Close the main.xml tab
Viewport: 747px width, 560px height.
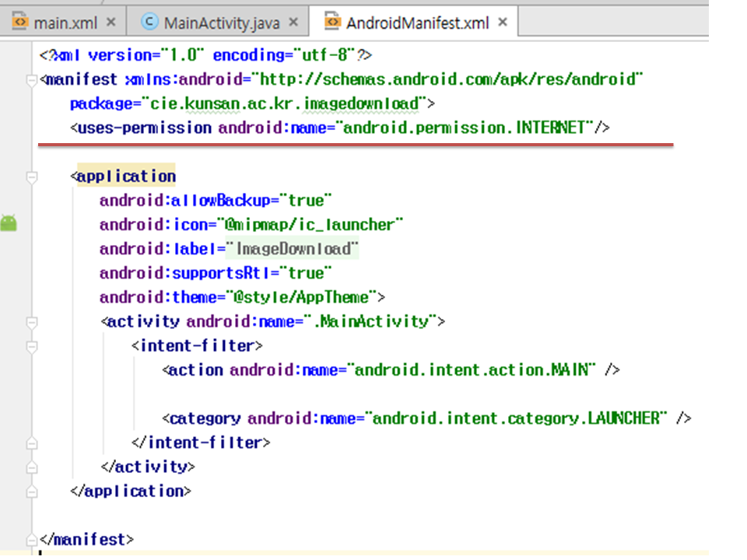[110, 23]
